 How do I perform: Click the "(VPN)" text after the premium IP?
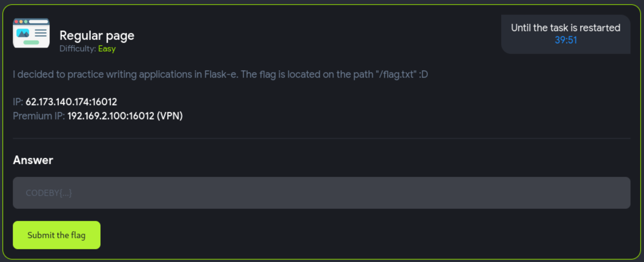click(x=169, y=116)
